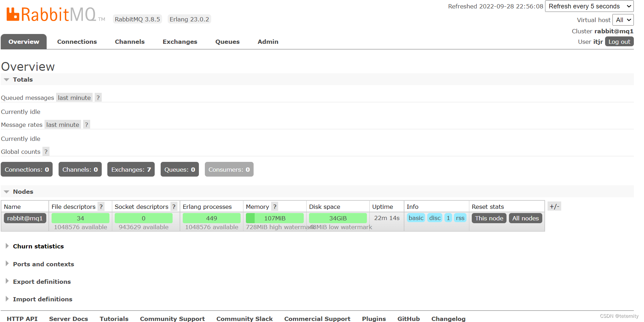Change Queued messages last minute range
This screenshot has height=322, width=644.
(x=74, y=98)
